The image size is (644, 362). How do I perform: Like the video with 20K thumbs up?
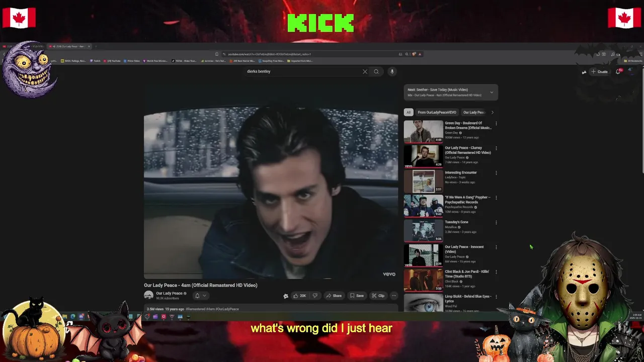[299, 296]
